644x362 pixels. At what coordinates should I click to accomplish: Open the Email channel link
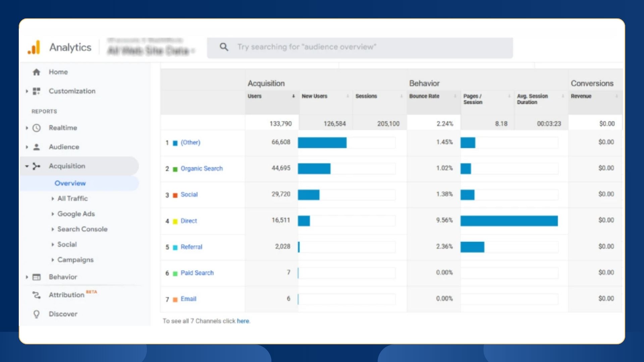189,299
